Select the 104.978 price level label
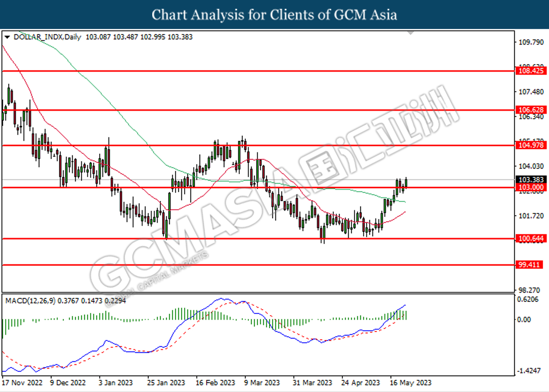 [x=531, y=145]
